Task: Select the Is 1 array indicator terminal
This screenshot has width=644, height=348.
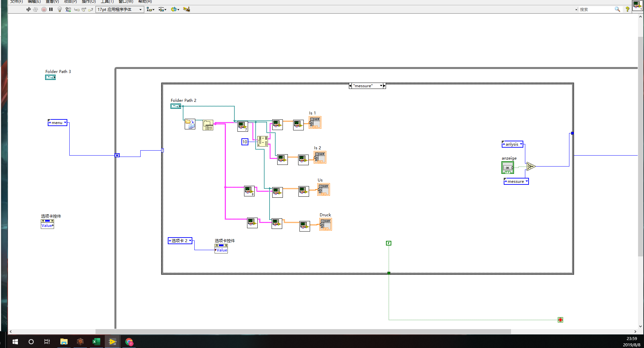Action: [315, 123]
